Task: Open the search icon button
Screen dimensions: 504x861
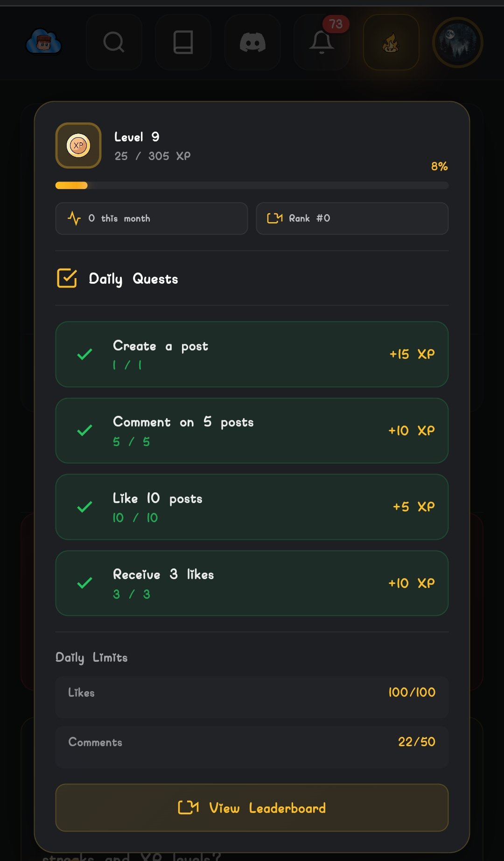Action: [114, 42]
